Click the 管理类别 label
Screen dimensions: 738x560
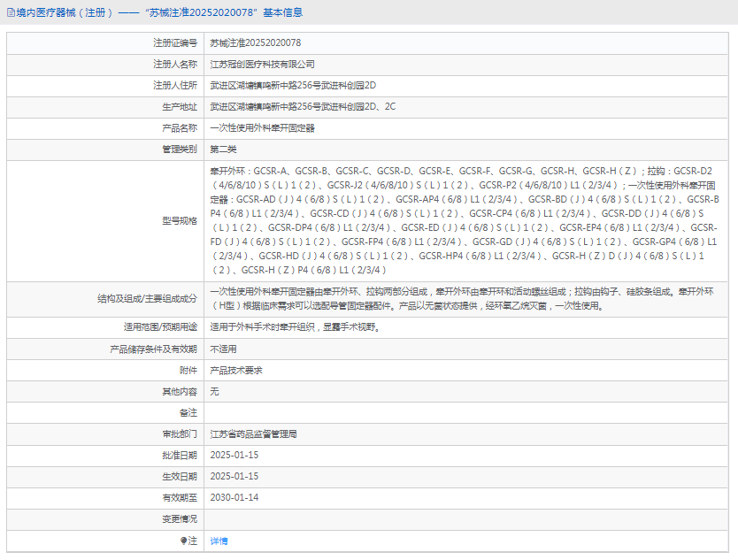click(x=180, y=150)
